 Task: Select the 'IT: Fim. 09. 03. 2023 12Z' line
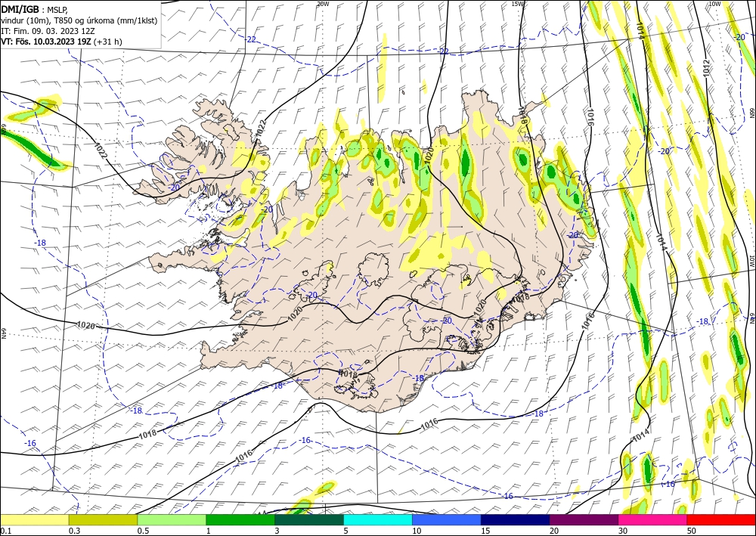48,31
